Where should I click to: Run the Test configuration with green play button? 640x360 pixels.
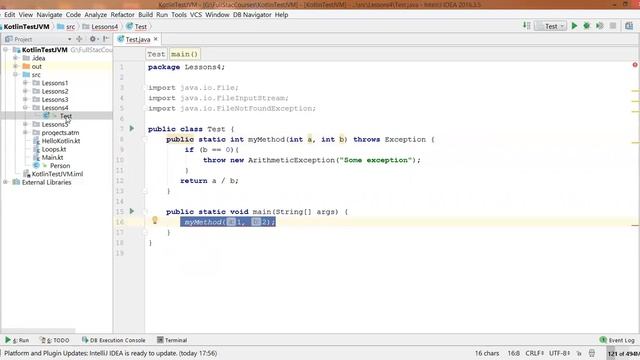click(x=574, y=26)
